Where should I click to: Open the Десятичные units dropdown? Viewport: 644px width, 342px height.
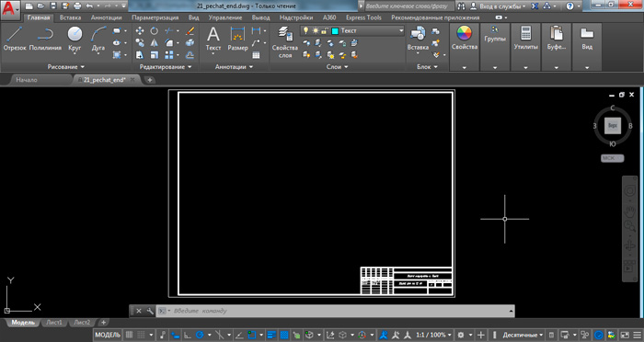[x=523, y=335]
